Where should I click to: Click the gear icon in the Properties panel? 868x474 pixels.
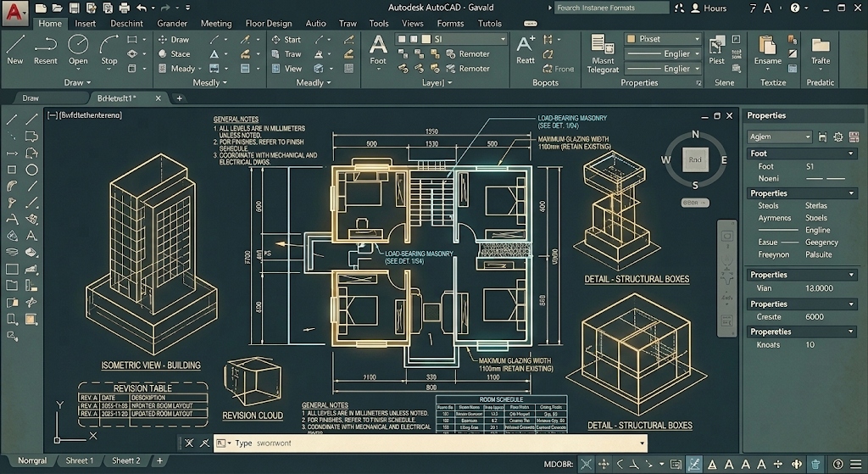(838, 137)
